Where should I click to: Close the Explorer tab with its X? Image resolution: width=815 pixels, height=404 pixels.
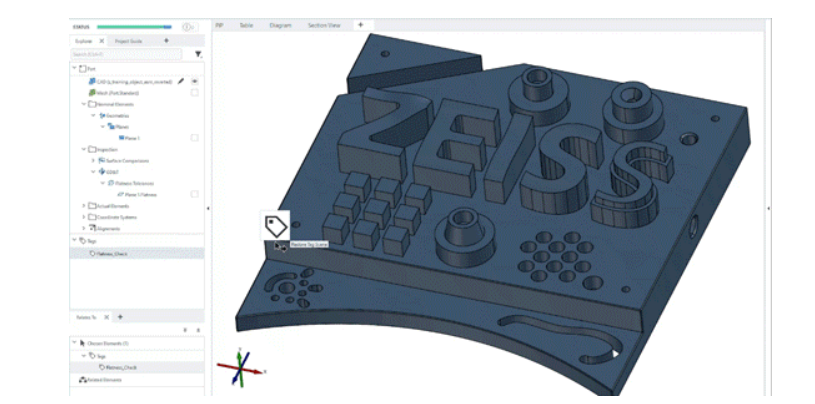(101, 41)
